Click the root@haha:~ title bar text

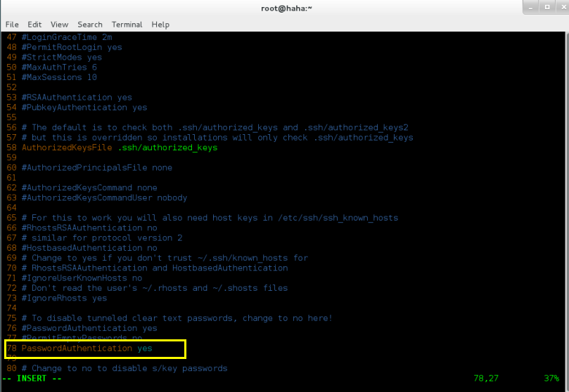286,8
